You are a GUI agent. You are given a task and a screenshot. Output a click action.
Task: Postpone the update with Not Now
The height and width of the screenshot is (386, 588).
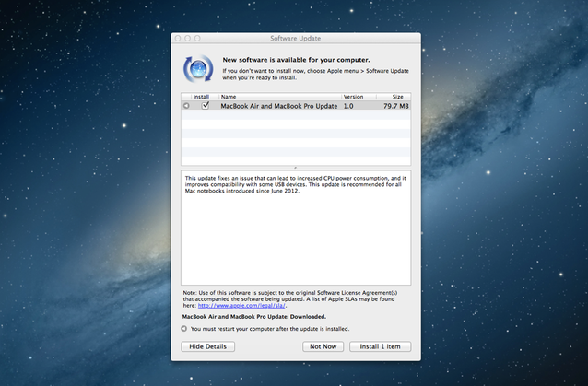[x=323, y=346]
